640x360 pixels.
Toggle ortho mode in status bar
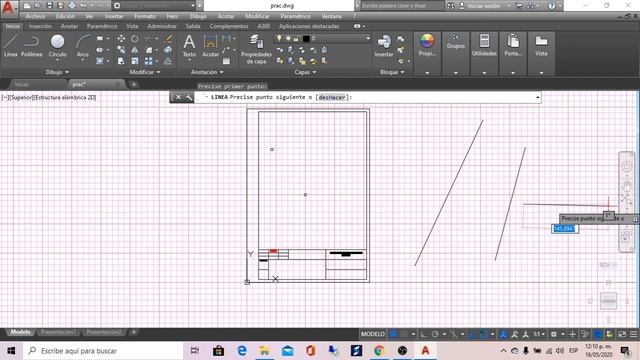(424, 334)
